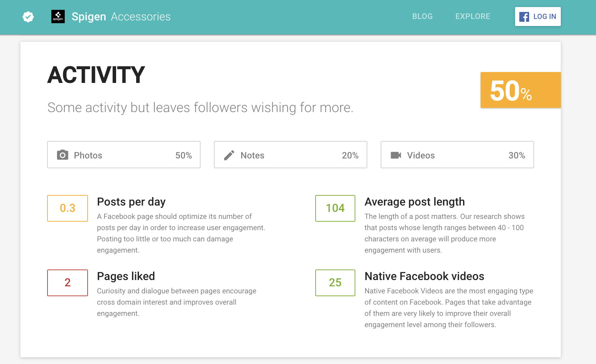The width and height of the screenshot is (596, 364).
Task: Click the 104 average post length value
Action: pyautogui.click(x=335, y=208)
